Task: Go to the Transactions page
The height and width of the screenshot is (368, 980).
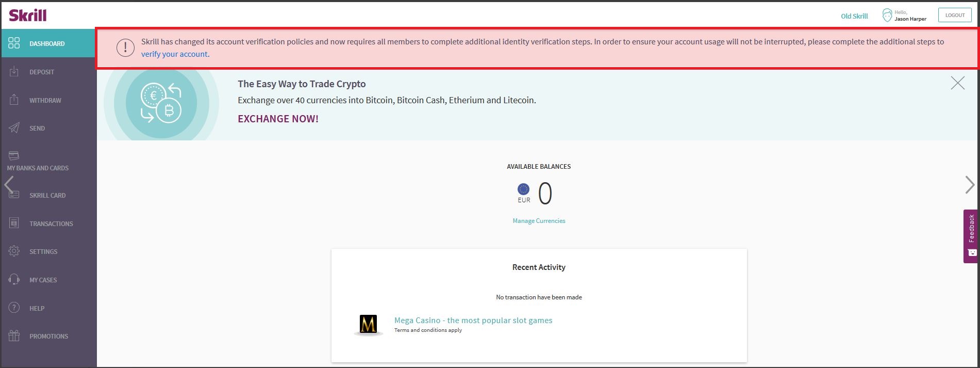Action: click(48, 223)
